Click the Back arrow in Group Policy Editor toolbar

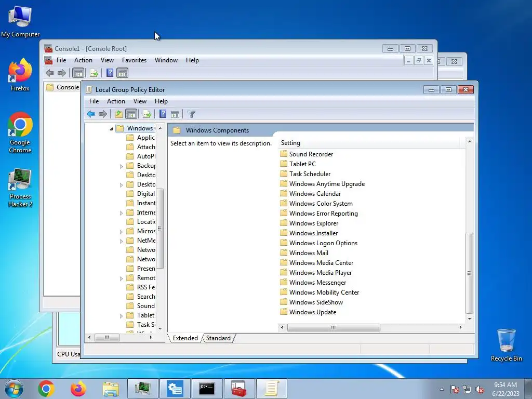[x=90, y=114]
